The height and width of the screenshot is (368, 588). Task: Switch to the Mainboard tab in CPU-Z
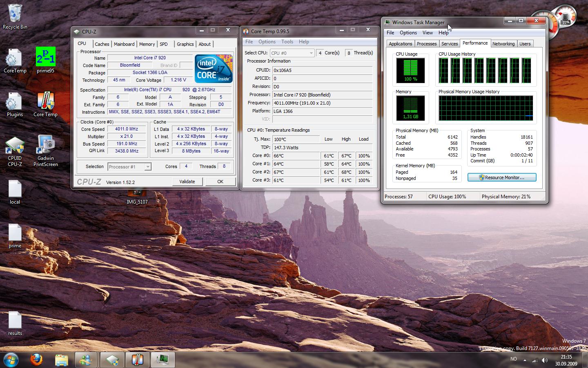pos(124,44)
